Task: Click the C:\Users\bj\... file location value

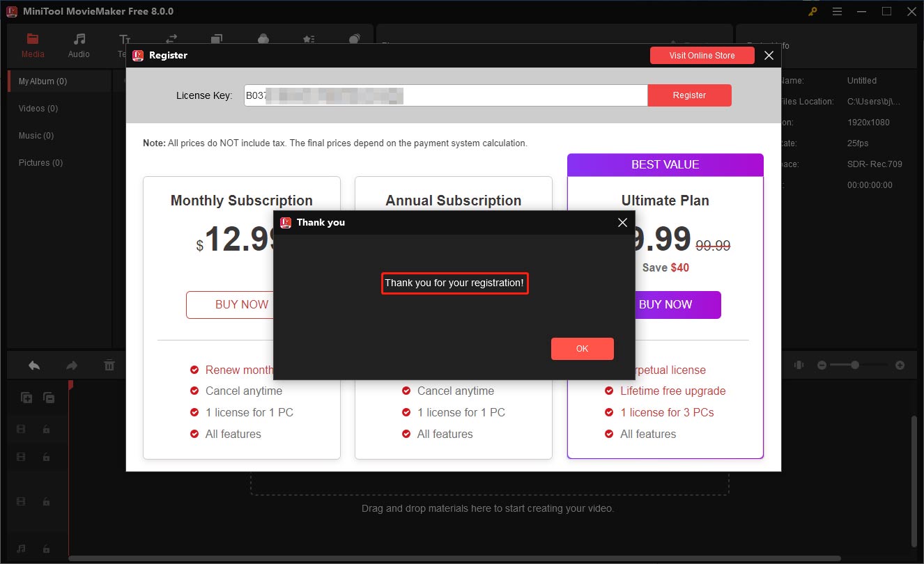Action: pyautogui.click(x=874, y=102)
